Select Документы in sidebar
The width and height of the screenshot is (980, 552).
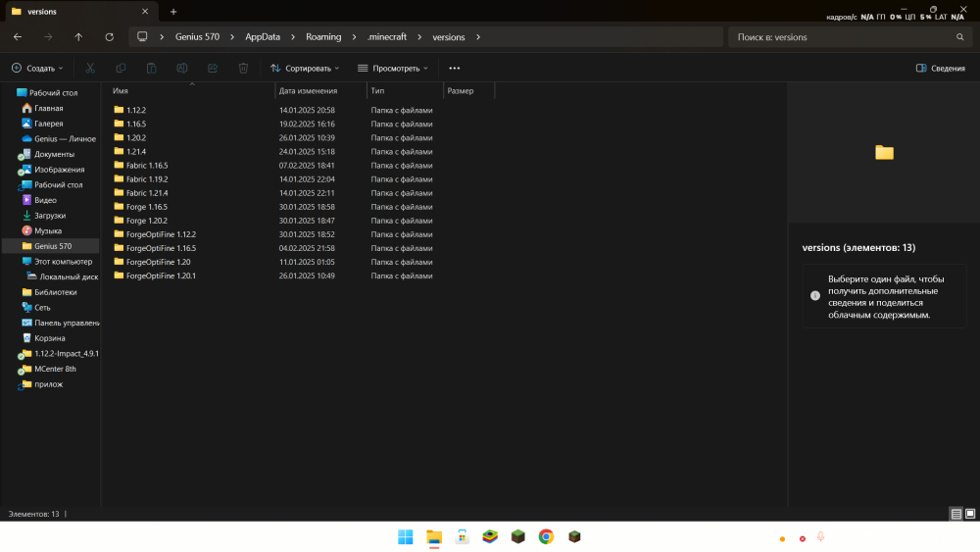54,154
